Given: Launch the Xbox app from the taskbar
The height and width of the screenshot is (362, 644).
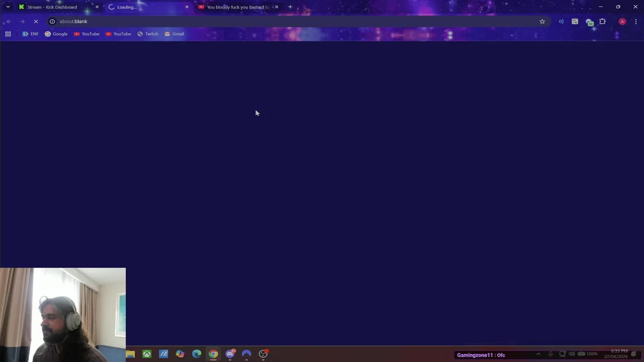Looking at the screenshot, I should point(147,354).
